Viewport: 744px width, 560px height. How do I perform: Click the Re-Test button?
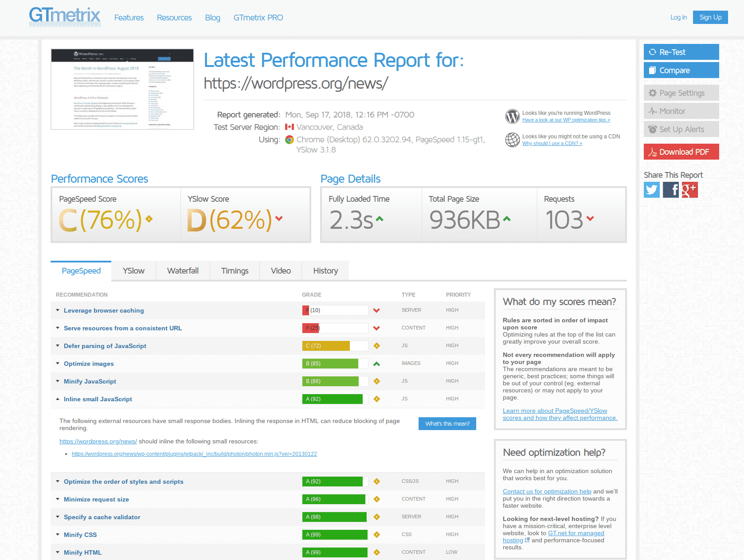681,52
